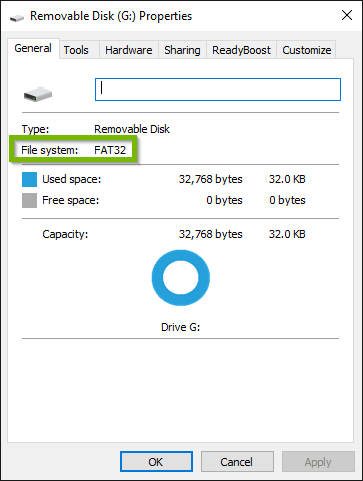The height and width of the screenshot is (481, 363).
Task: Click the greyed-out Apply button
Action: 318,462
